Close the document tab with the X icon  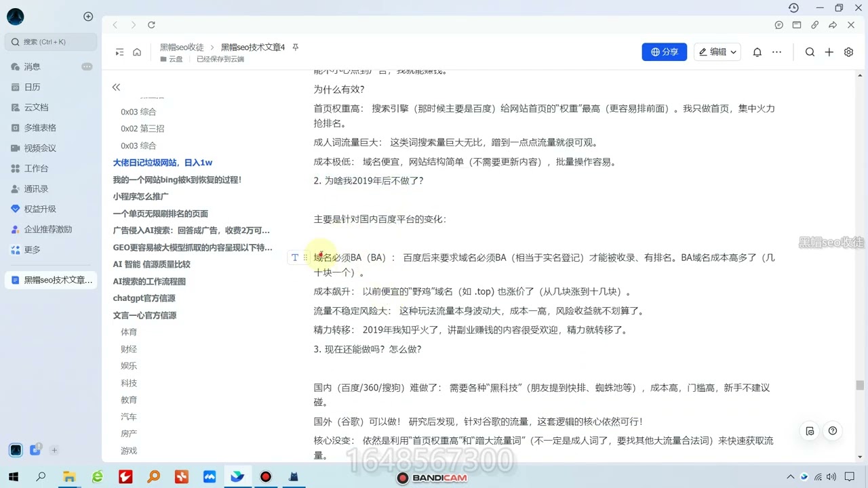(851, 25)
